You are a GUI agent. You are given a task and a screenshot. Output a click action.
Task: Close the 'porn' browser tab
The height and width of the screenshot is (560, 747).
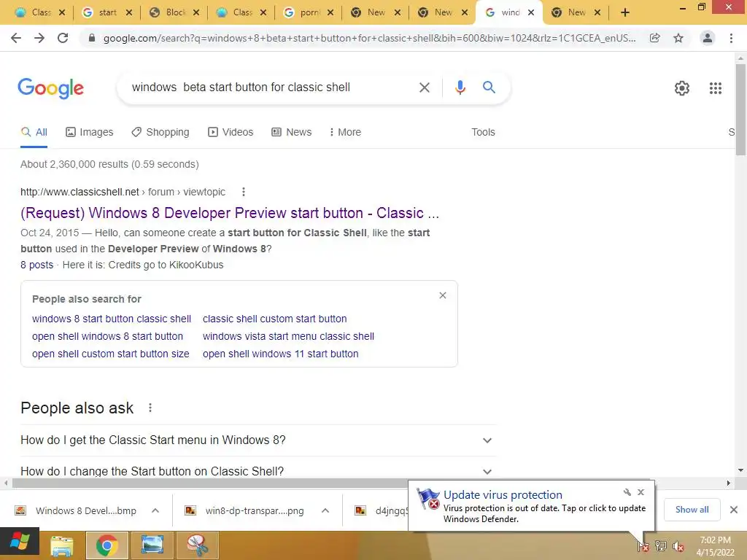pyautogui.click(x=330, y=12)
